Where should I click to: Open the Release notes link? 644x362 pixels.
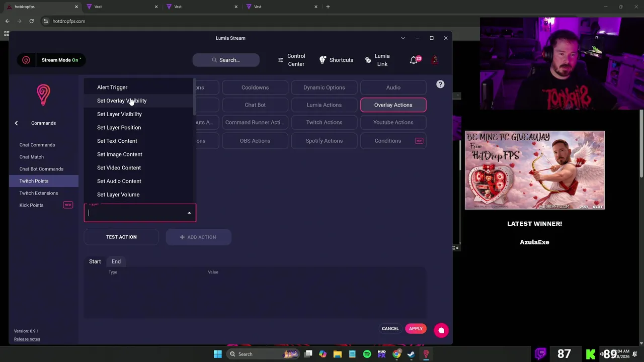[x=27, y=339]
